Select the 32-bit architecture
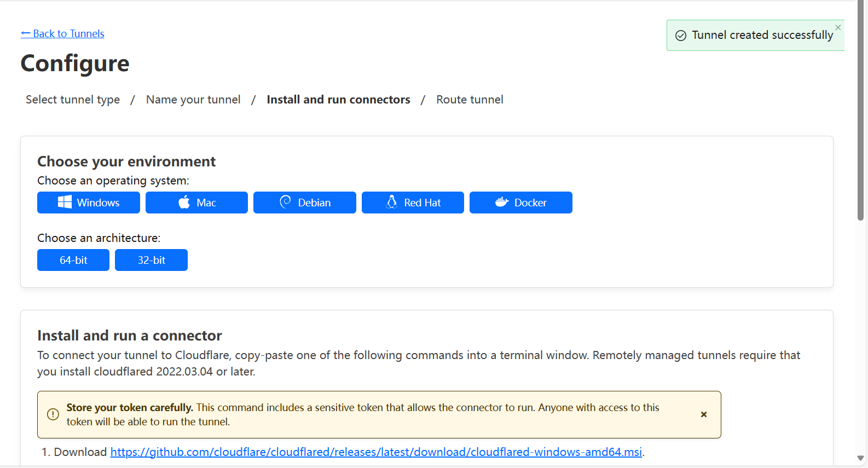The image size is (868, 468). coord(151,260)
